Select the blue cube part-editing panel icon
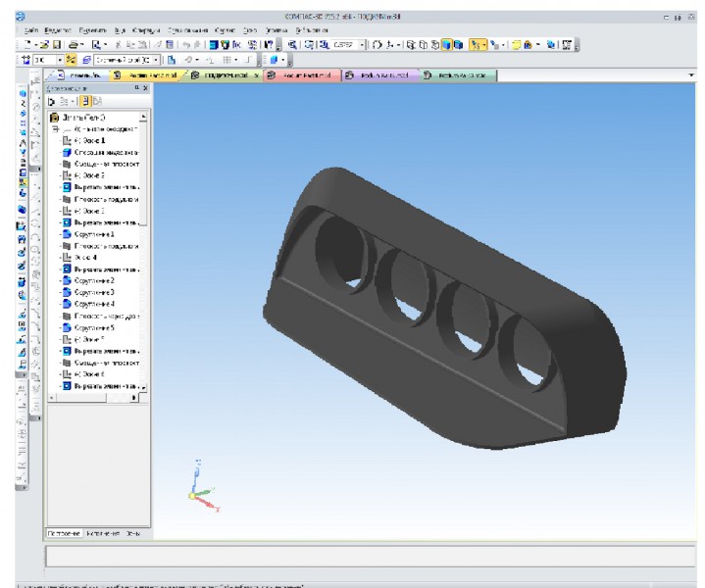Image resolution: width=705 pixels, height=588 pixels. (x=23, y=93)
